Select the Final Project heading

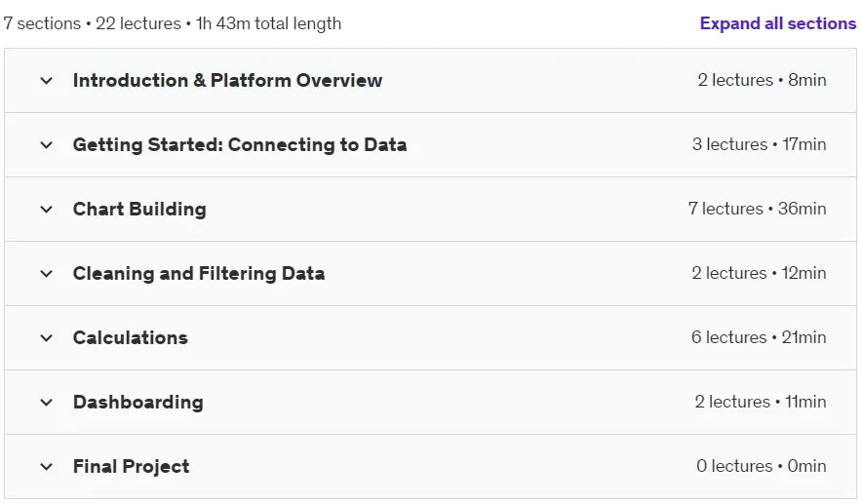[x=132, y=466]
